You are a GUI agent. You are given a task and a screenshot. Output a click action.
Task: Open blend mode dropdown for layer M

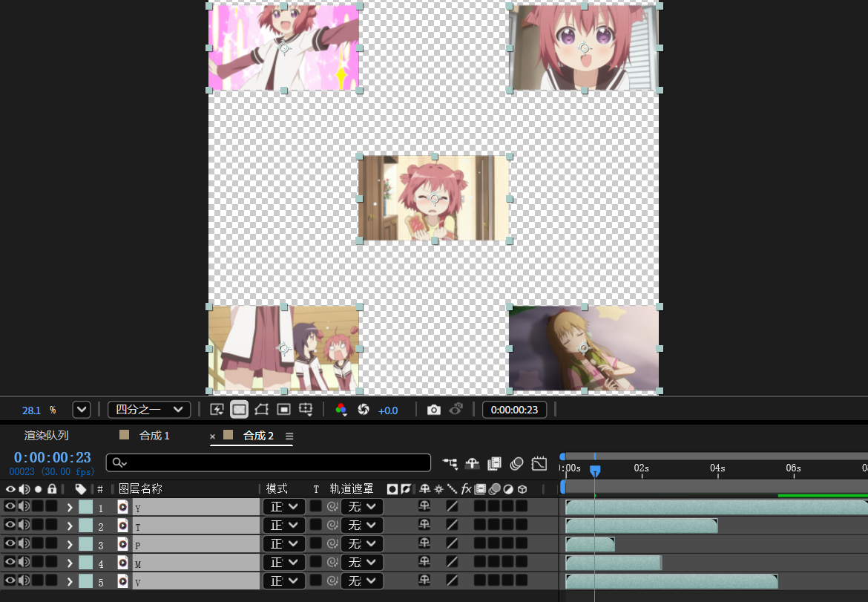(284, 563)
